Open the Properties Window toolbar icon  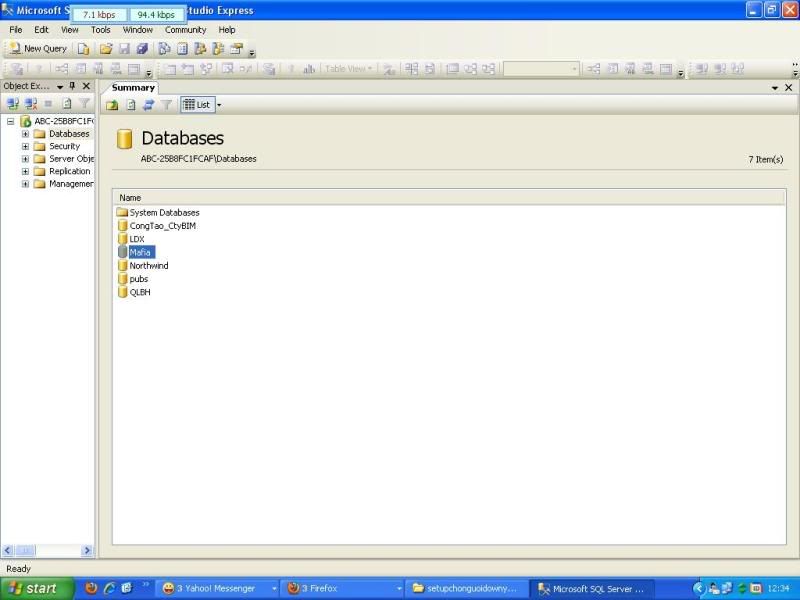[x=236, y=49]
